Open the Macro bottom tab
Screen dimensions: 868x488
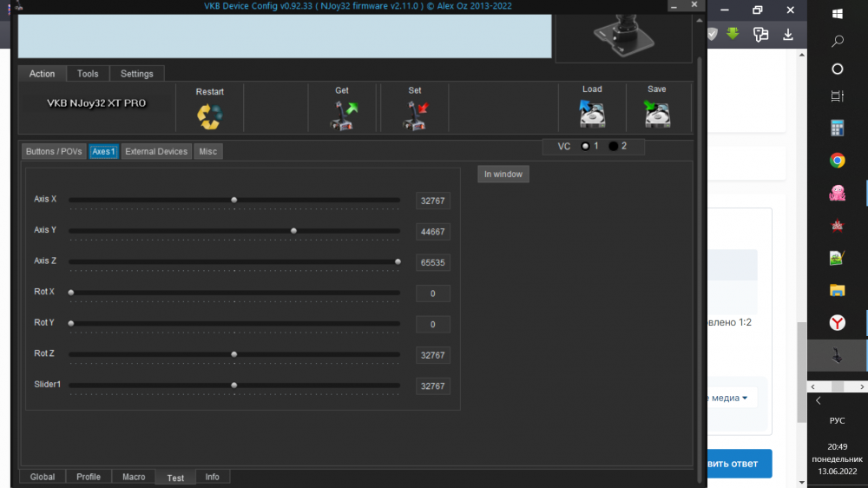point(134,477)
